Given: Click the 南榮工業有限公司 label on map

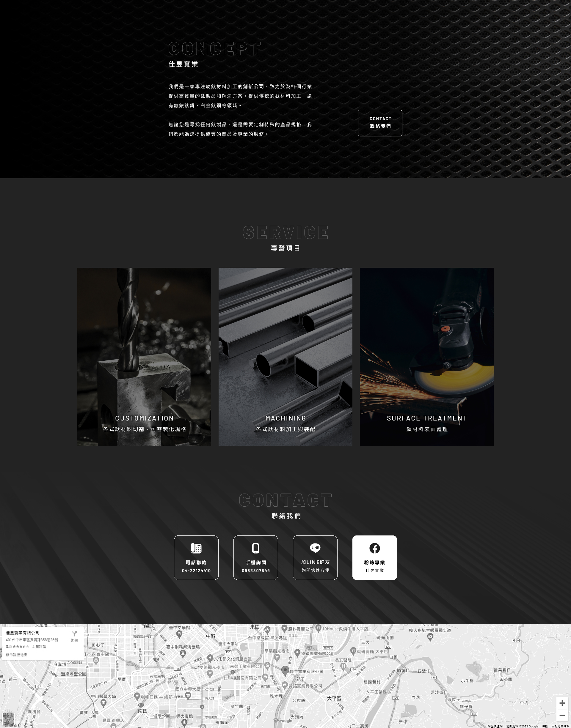Looking at the screenshot, I should (247, 666).
